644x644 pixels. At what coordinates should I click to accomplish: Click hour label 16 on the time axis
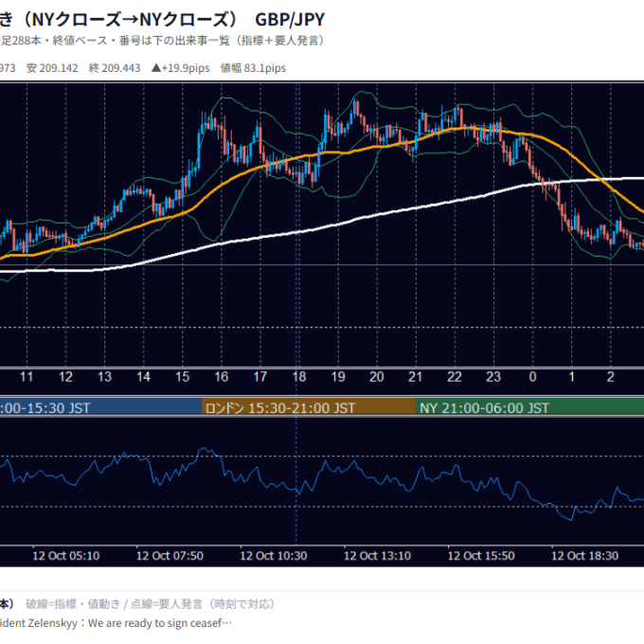pyautogui.click(x=222, y=377)
